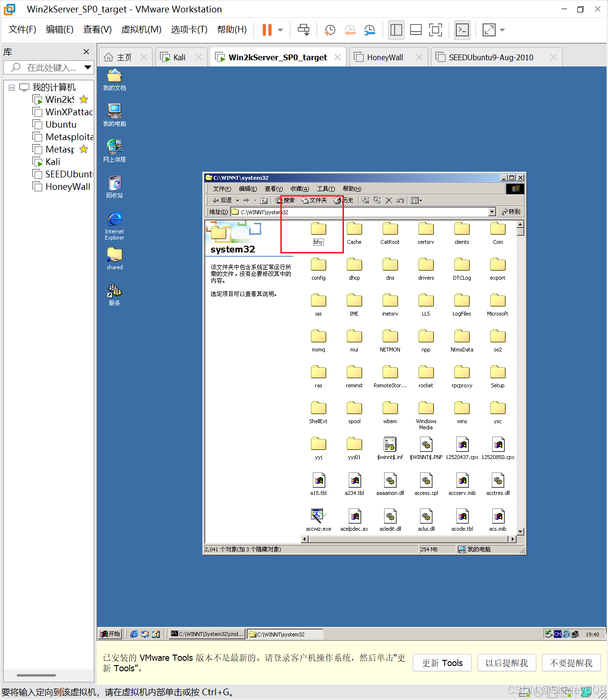Select the drivers folder
Screen dimensions: 608x700
click(x=426, y=269)
